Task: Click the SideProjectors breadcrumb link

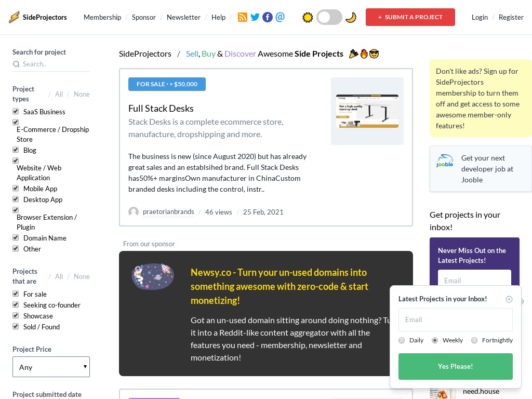Action: point(145,54)
